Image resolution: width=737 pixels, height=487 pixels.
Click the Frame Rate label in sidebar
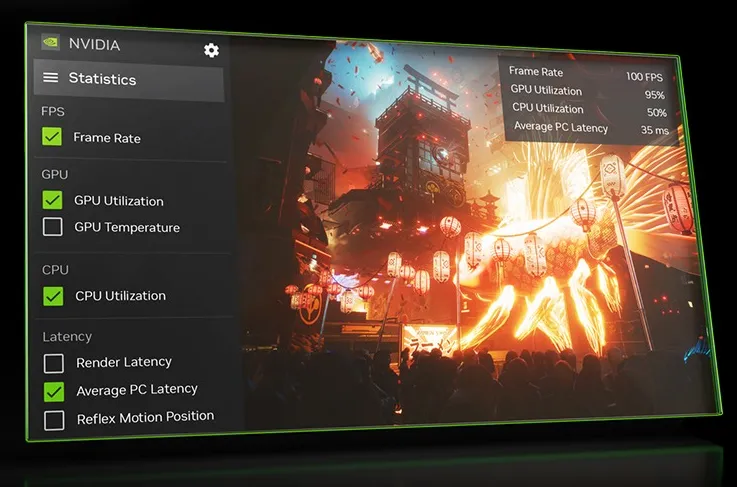[107, 138]
